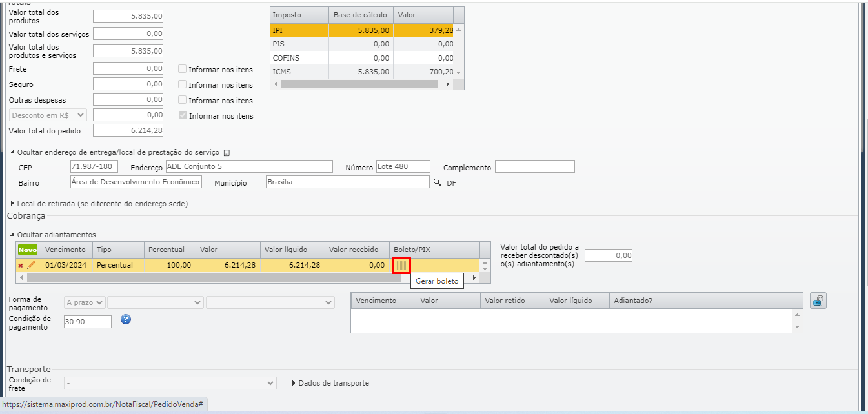
Task: Select the IPI tax row
Action: tap(361, 30)
